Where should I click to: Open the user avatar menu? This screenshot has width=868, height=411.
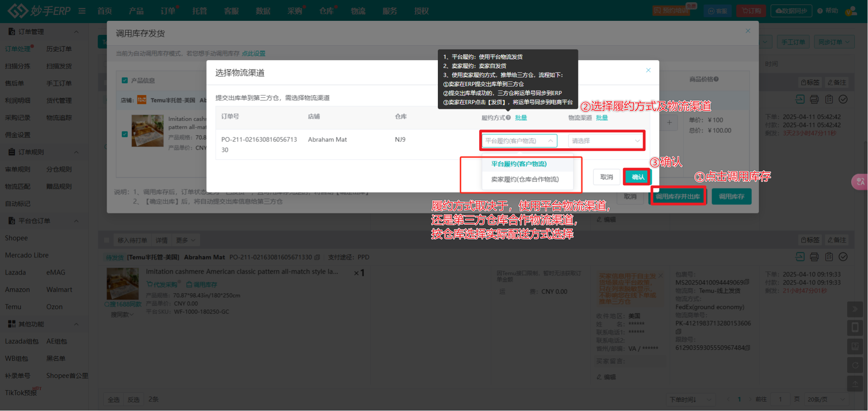point(852,11)
